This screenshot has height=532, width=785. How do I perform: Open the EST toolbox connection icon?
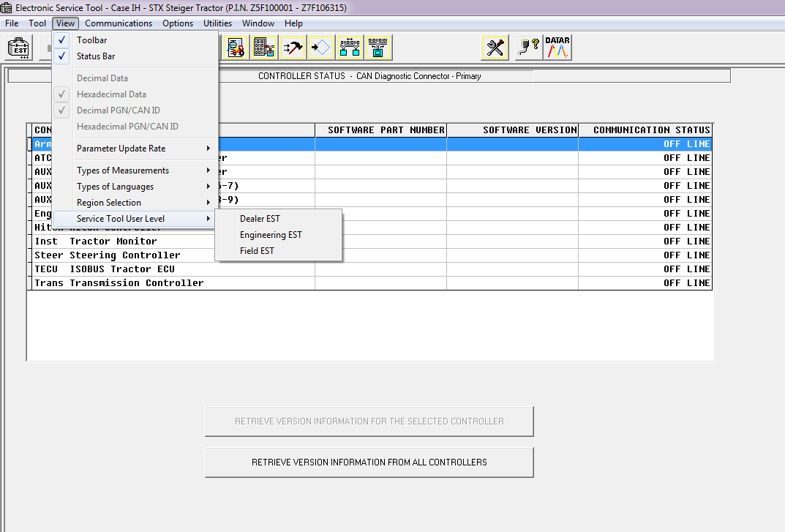[x=18, y=47]
